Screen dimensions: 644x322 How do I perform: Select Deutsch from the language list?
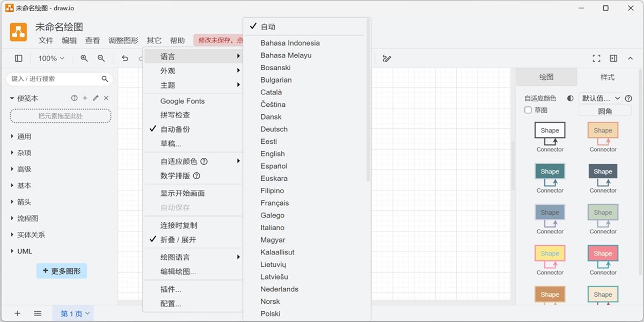coord(274,129)
